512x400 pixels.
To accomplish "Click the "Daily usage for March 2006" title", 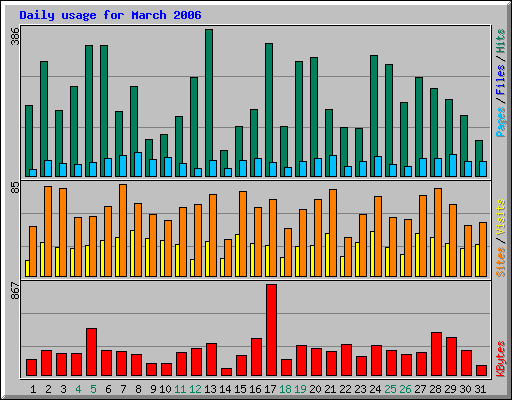I will click(x=110, y=15).
